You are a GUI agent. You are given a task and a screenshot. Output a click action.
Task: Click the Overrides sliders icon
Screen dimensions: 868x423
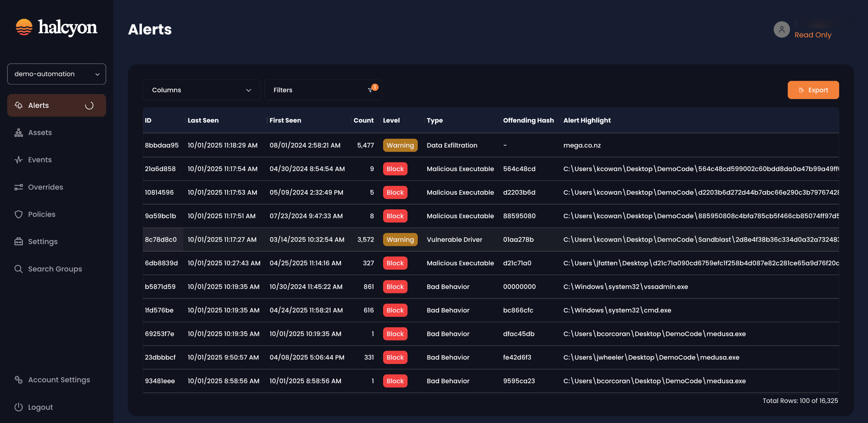point(19,187)
